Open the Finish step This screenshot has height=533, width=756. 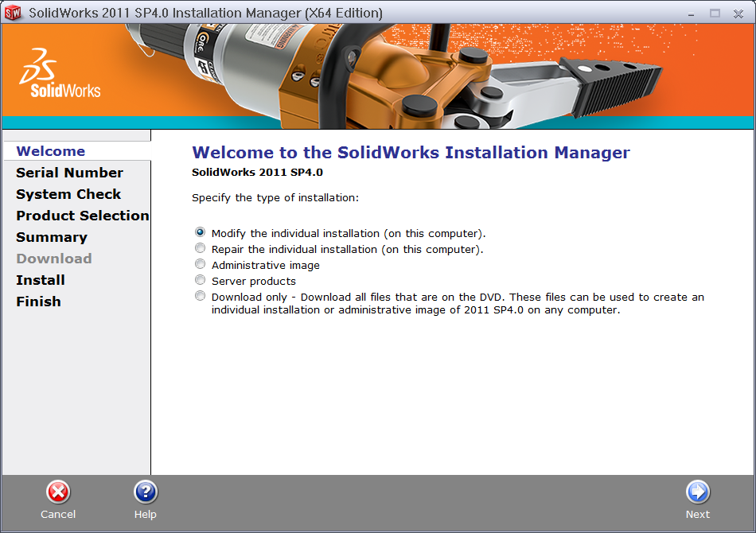(x=38, y=302)
